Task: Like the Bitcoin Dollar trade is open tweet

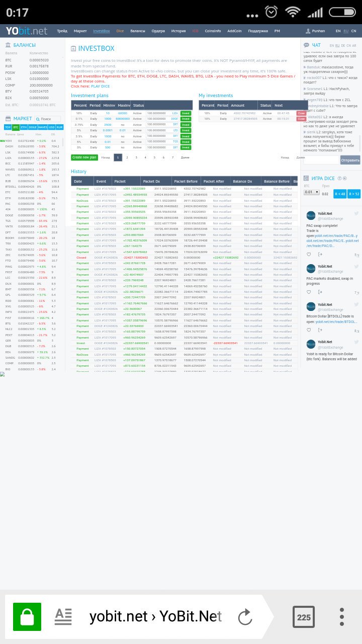Action: [x=309, y=331]
